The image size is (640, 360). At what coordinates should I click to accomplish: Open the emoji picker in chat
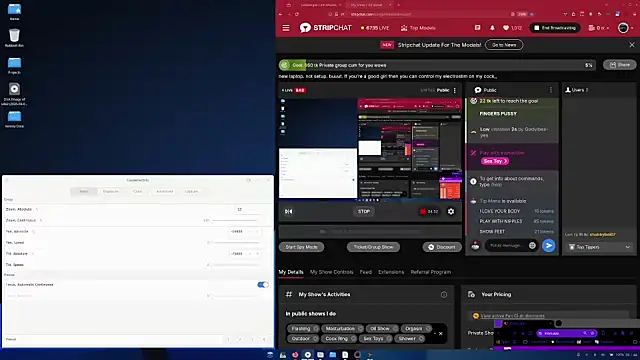(532, 245)
